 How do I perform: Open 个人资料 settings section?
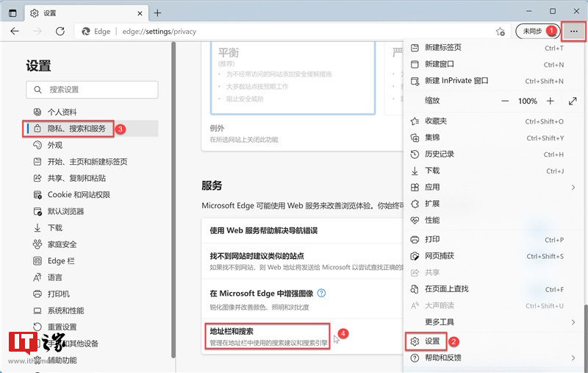(93, 112)
